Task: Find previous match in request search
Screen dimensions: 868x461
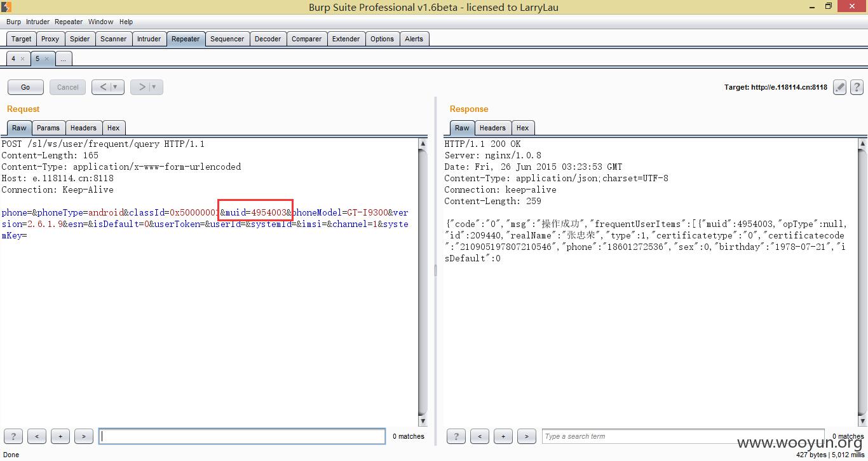Action: click(37, 436)
